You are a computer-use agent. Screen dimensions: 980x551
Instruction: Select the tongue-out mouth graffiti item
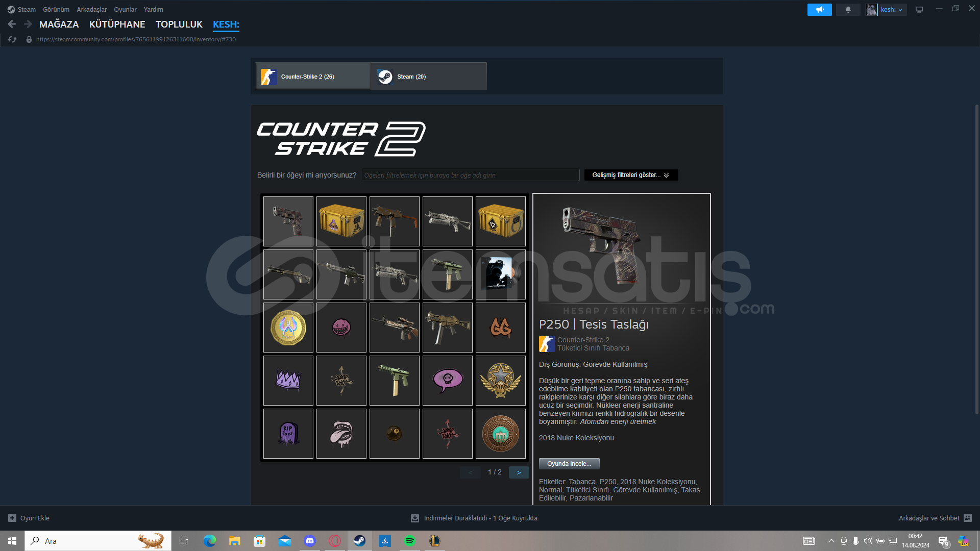341,434
